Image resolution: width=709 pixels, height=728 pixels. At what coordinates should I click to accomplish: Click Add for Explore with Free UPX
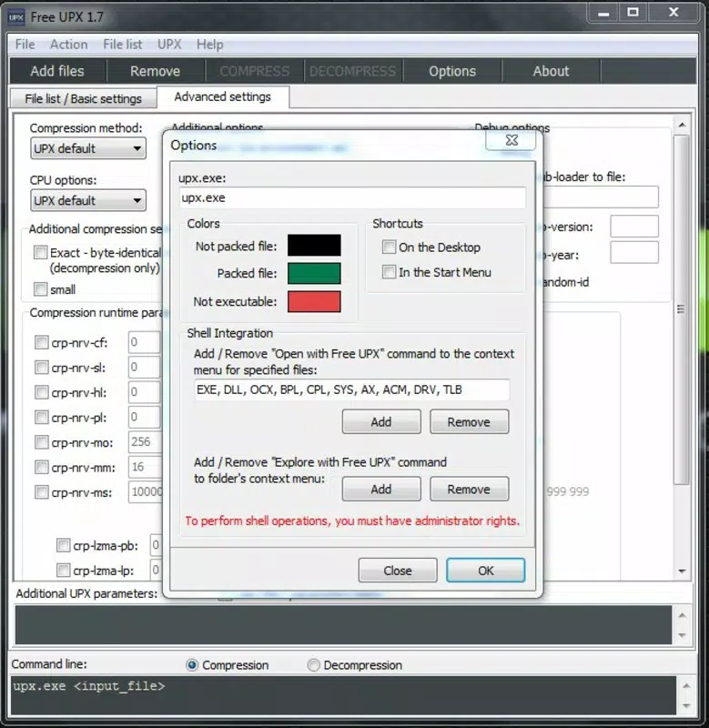(x=381, y=490)
